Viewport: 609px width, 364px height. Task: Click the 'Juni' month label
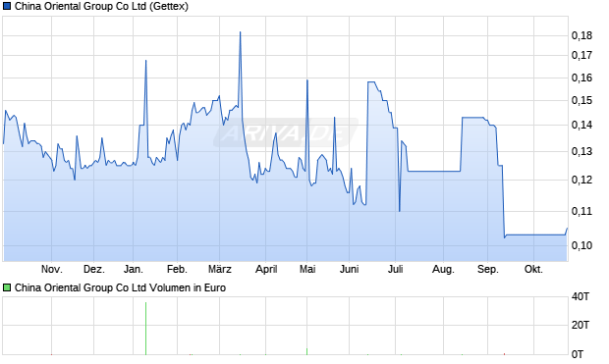[349, 269]
